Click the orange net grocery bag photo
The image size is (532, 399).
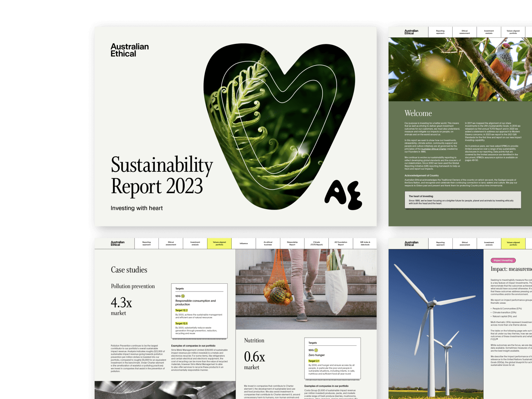coord(306,289)
